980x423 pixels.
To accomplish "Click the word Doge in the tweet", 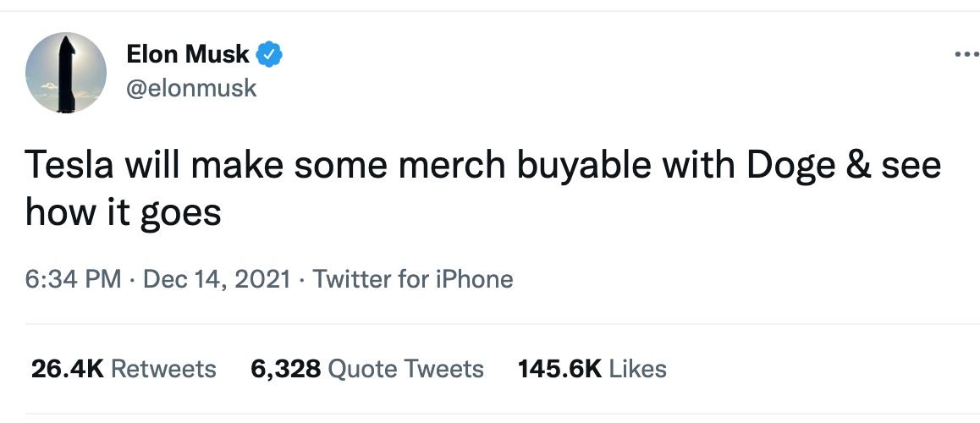I will pos(786,164).
